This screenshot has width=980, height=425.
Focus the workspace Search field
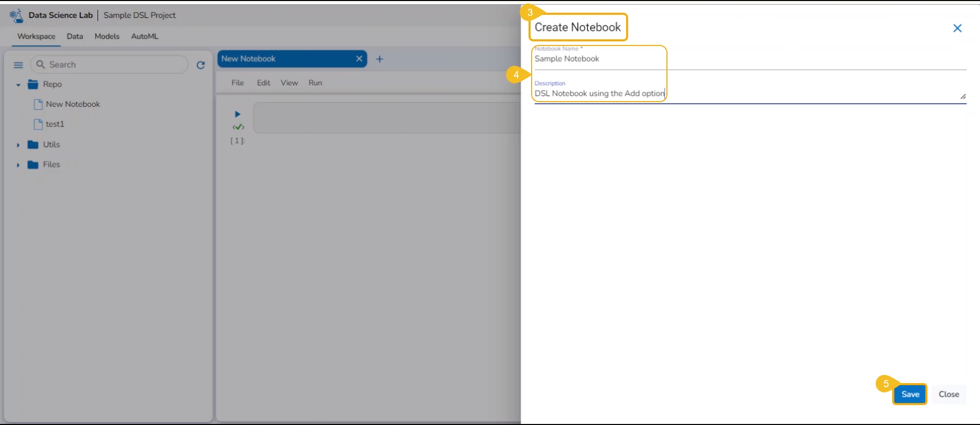[109, 65]
